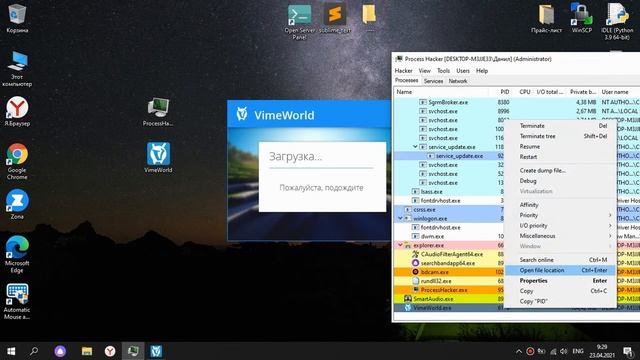
Task: Click the searchbandapp64.exe purple process icon
Action: click(416, 263)
